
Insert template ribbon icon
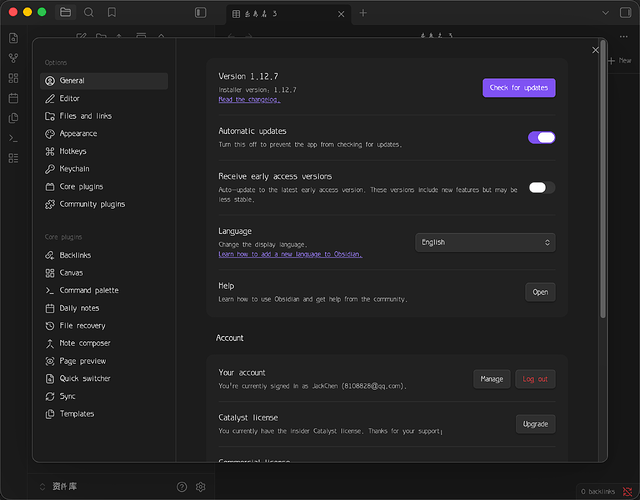(x=13, y=118)
